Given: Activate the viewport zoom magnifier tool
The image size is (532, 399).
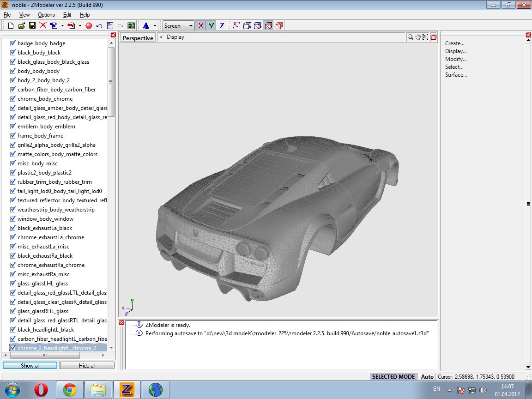Looking at the screenshot, I should (x=410, y=37).
